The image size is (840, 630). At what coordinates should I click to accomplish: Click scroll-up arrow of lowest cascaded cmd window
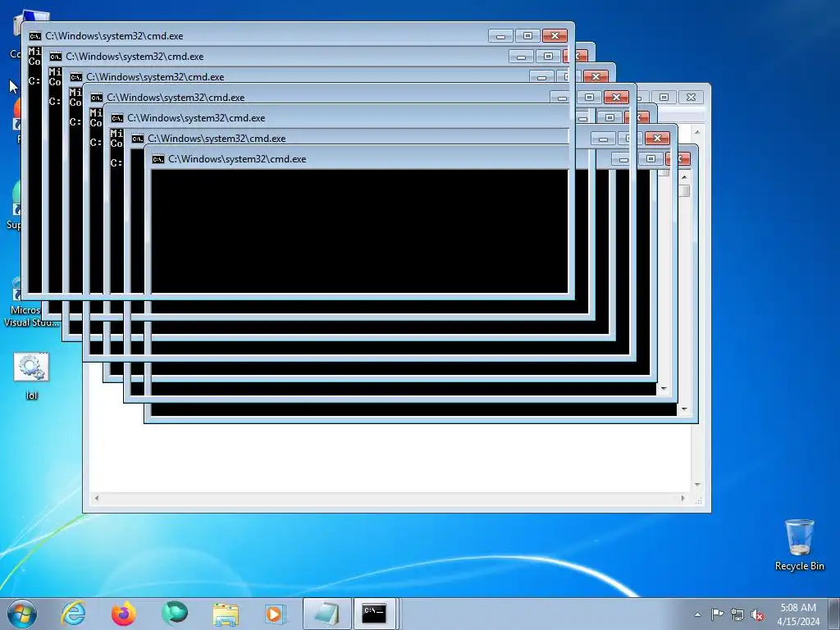click(x=684, y=176)
